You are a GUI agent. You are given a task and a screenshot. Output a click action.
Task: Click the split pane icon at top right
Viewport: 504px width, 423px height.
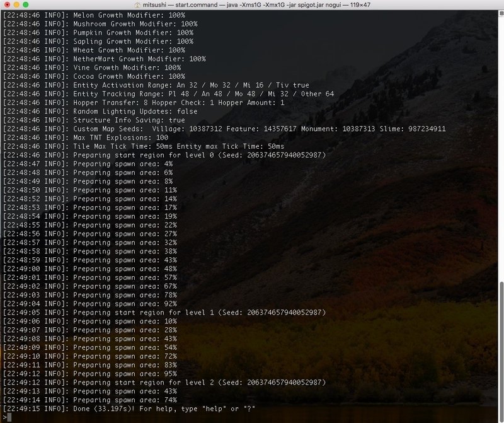pyautogui.click(x=501, y=13)
